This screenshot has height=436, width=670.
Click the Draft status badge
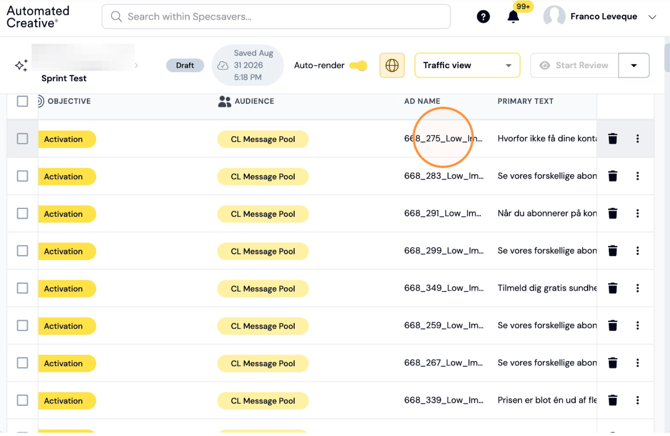point(185,65)
